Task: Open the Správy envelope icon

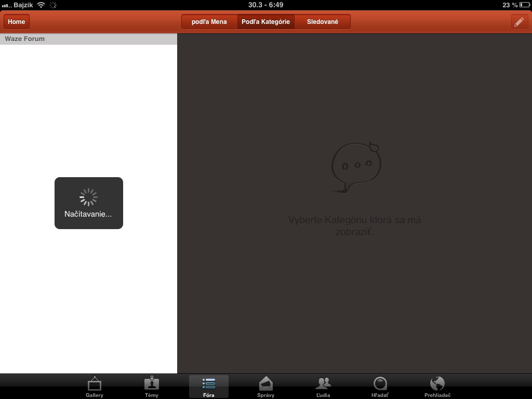Action: pos(265,384)
